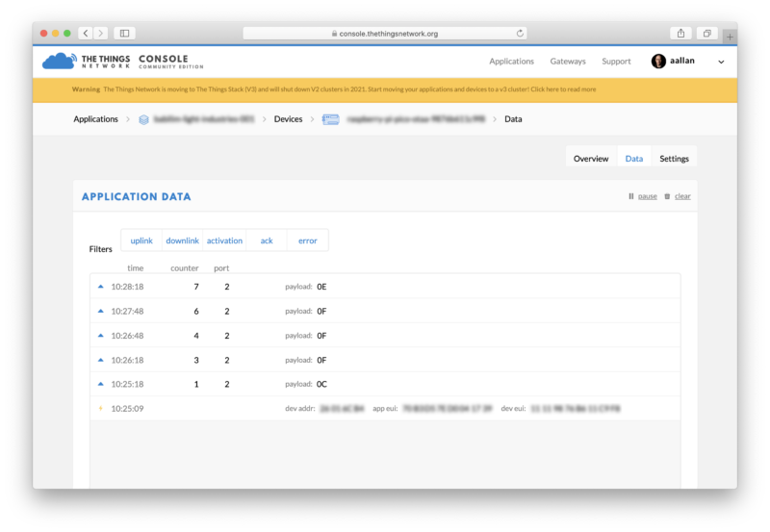
Task: Click the blurred dev addr value
Action: point(343,408)
